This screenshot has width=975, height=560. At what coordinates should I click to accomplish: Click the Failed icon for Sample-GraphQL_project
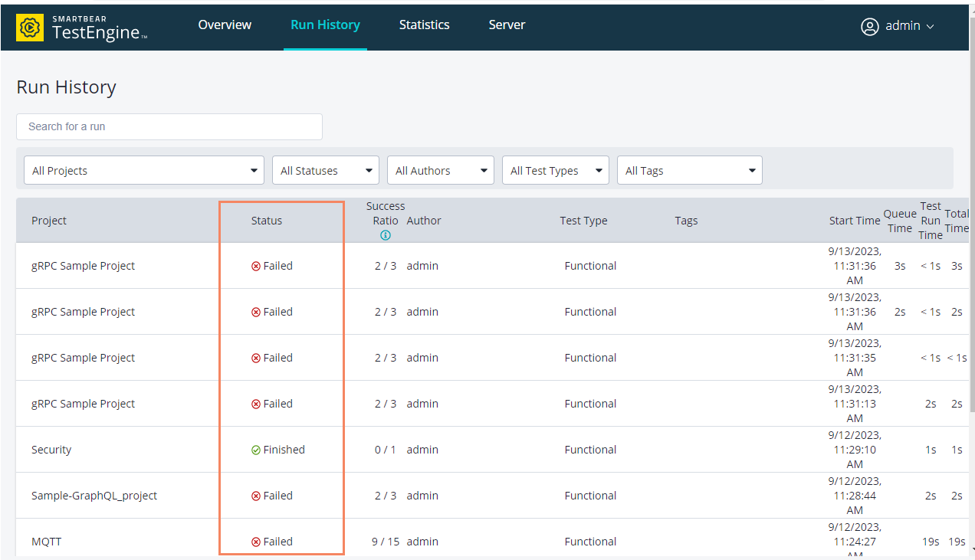pos(256,496)
